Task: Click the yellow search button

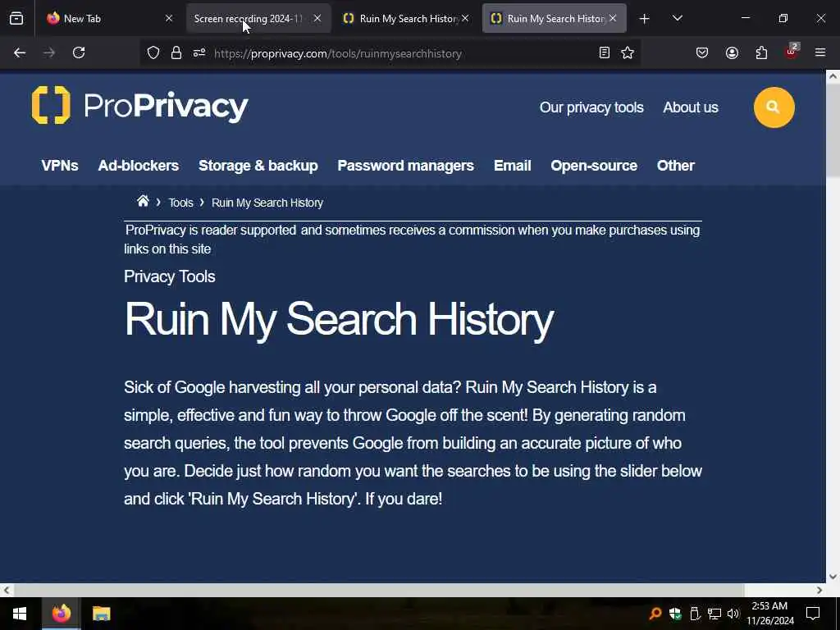Action: [774, 107]
